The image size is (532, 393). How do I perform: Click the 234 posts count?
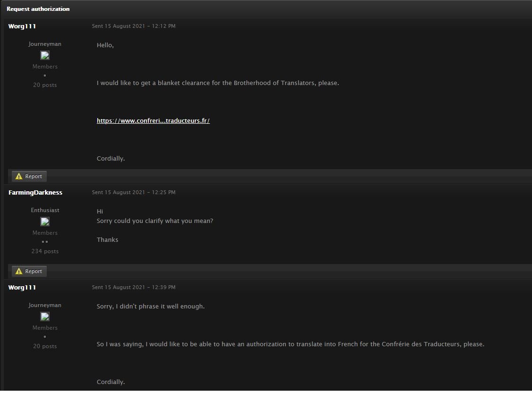pos(45,251)
